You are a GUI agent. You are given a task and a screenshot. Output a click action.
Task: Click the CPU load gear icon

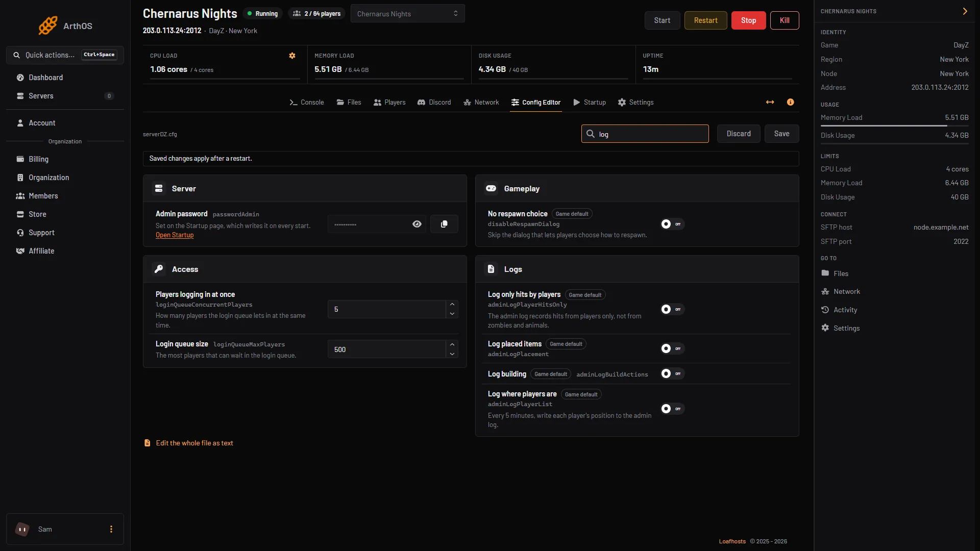coord(292,56)
